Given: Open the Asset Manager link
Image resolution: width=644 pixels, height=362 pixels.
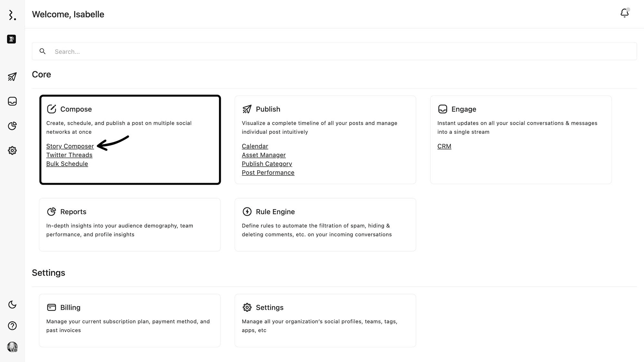Looking at the screenshot, I should pyautogui.click(x=264, y=155).
